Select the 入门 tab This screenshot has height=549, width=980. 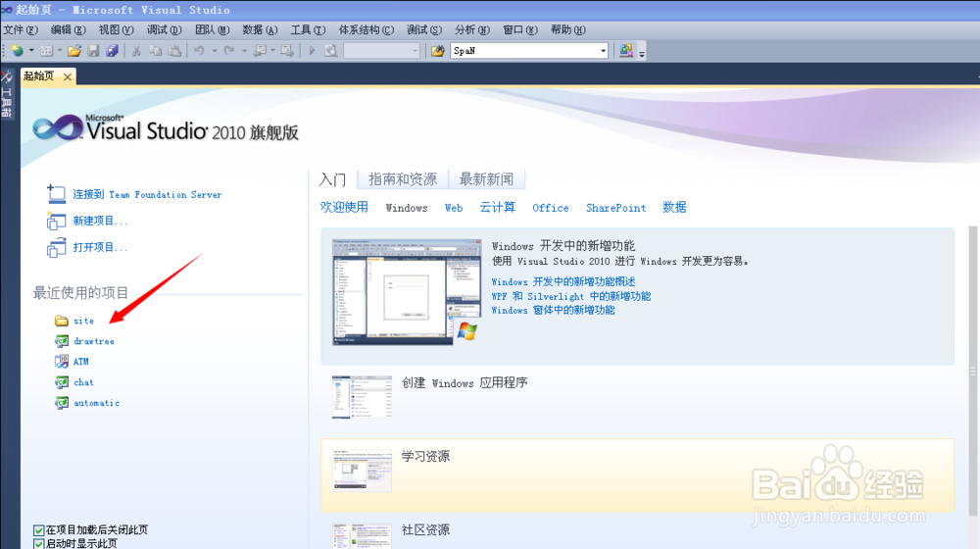click(x=332, y=179)
